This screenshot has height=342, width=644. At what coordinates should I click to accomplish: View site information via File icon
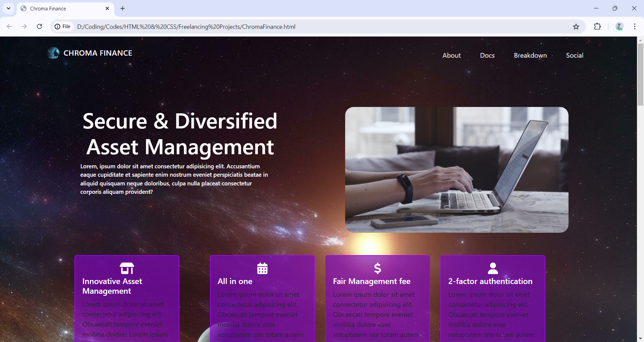pos(63,26)
